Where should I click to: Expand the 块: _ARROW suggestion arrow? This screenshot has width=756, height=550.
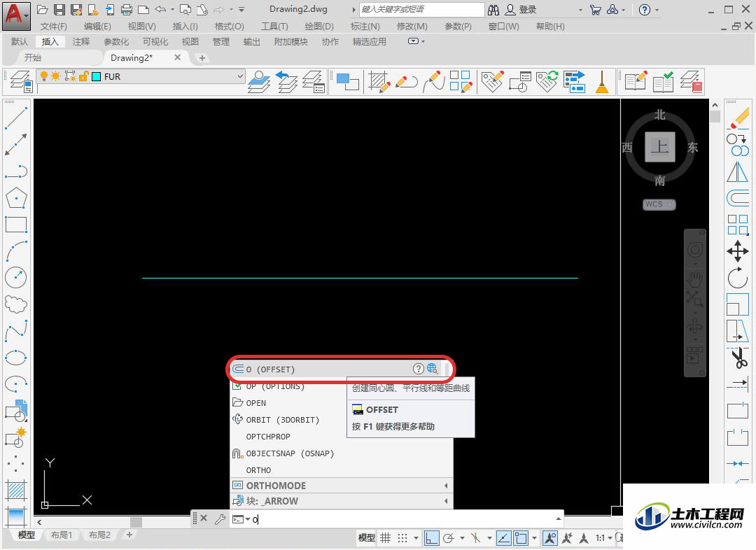446,501
